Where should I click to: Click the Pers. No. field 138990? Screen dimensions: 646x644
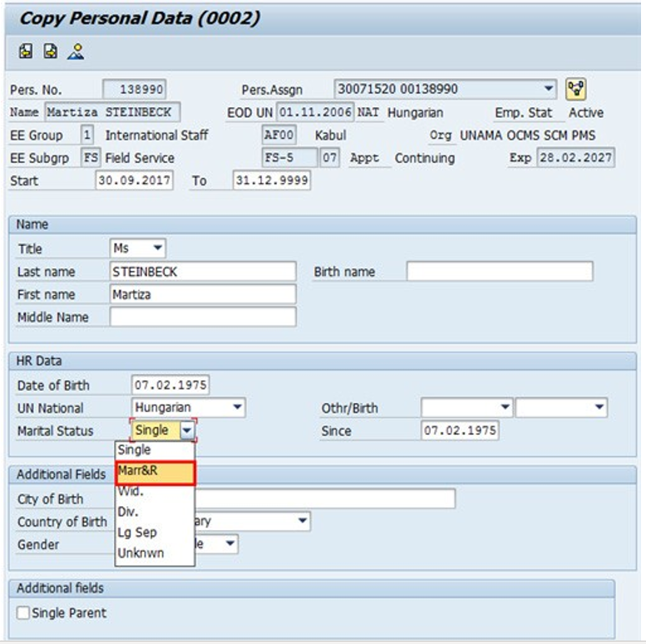pos(135,89)
